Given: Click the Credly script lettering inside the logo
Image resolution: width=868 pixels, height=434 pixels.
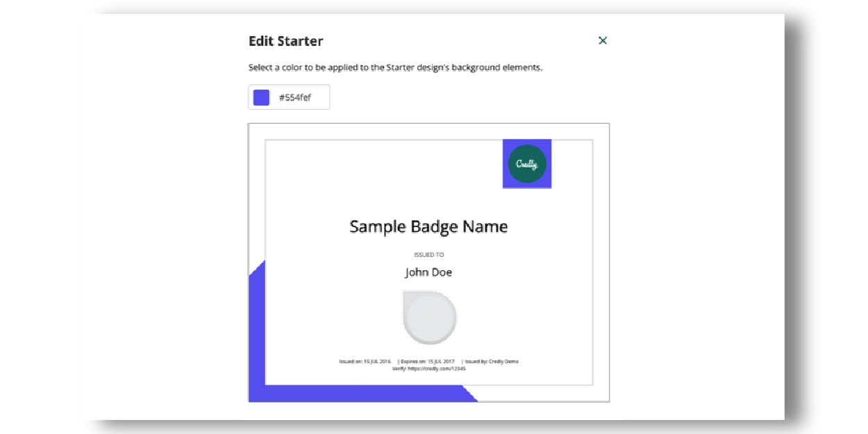Looking at the screenshot, I should click(x=527, y=164).
